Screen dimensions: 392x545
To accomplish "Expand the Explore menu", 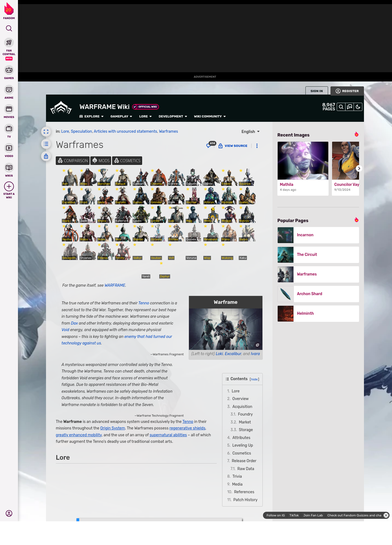I will coord(91,116).
